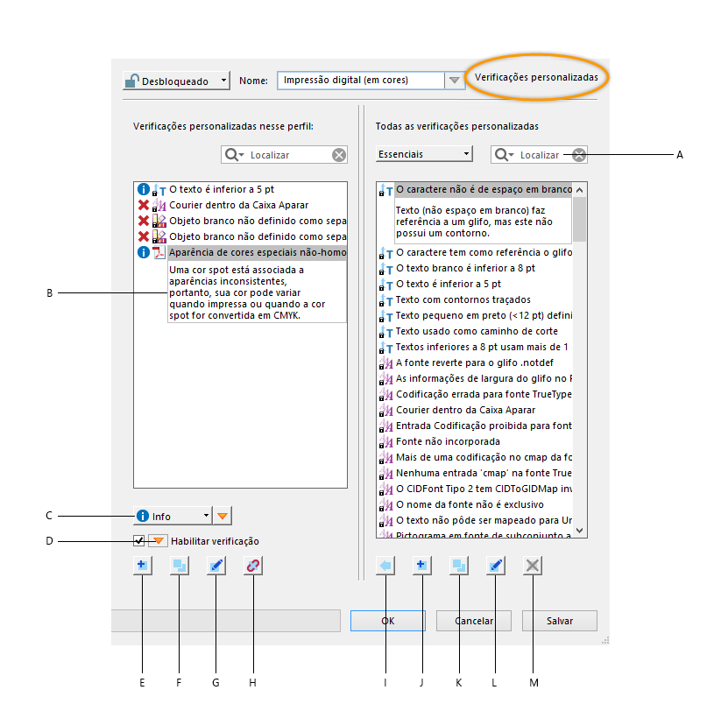Open the Essenciais category dropdown
Screen dimensions: 728x711
tap(424, 154)
